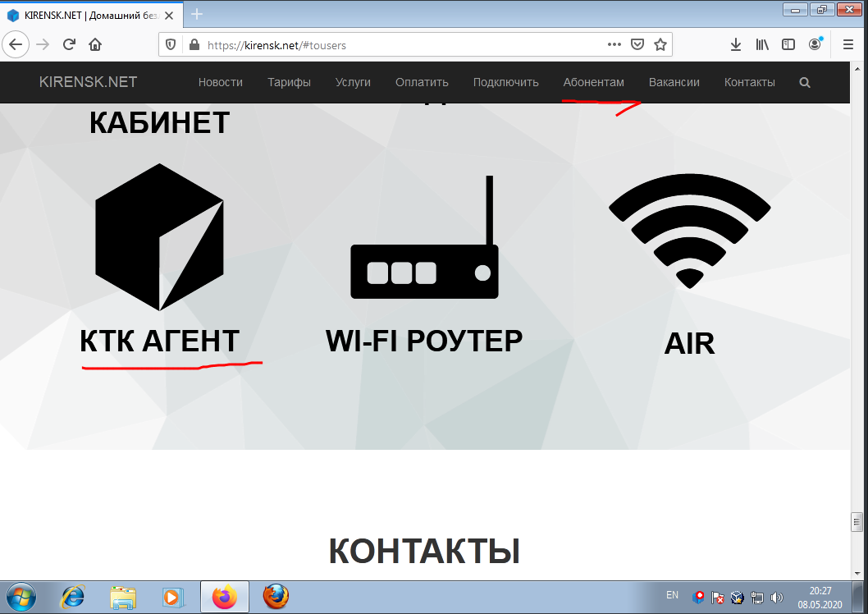Click the КТК Агент cube icon
The height and width of the screenshot is (614, 868).
pyautogui.click(x=159, y=237)
